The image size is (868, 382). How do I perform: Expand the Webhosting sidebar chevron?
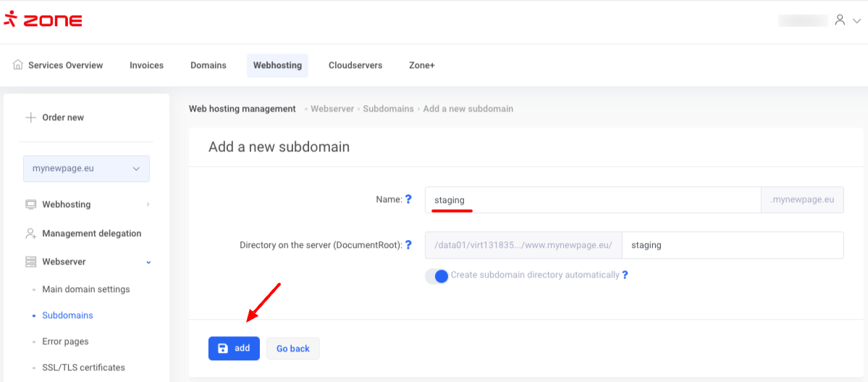click(x=148, y=204)
